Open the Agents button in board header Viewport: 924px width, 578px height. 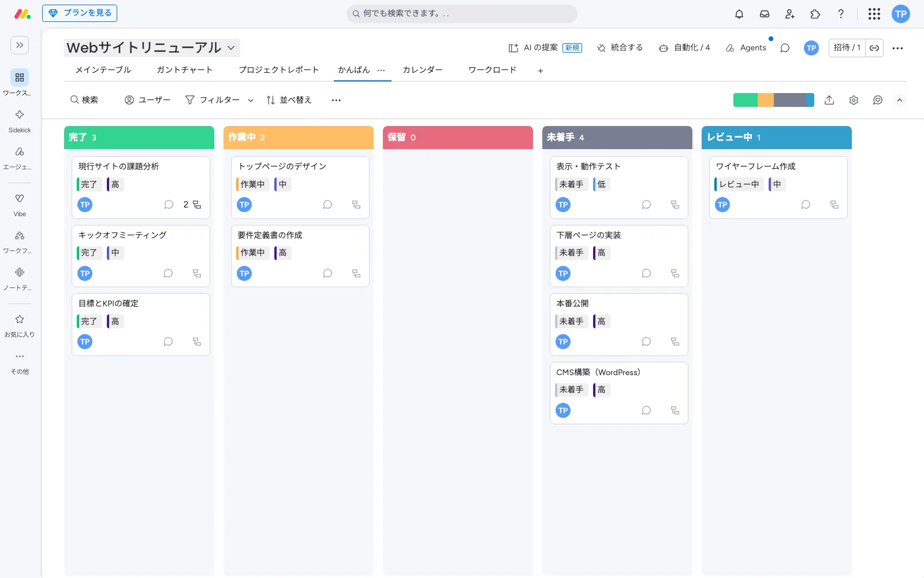(746, 48)
